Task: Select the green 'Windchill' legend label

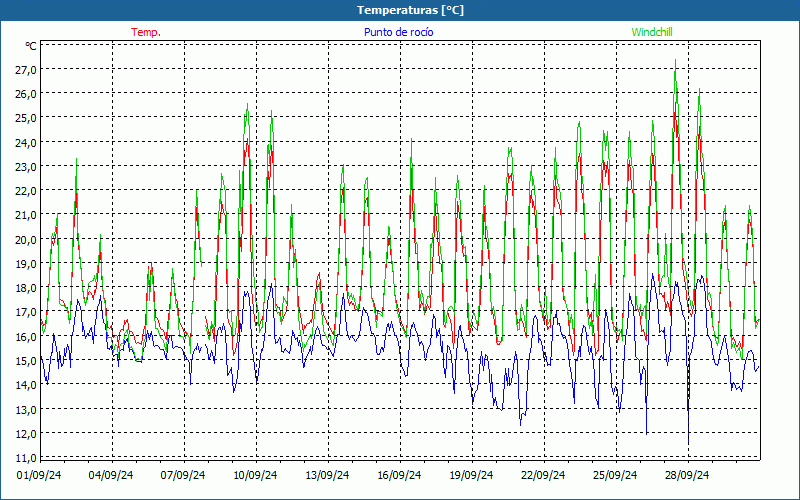Action: pyautogui.click(x=652, y=32)
